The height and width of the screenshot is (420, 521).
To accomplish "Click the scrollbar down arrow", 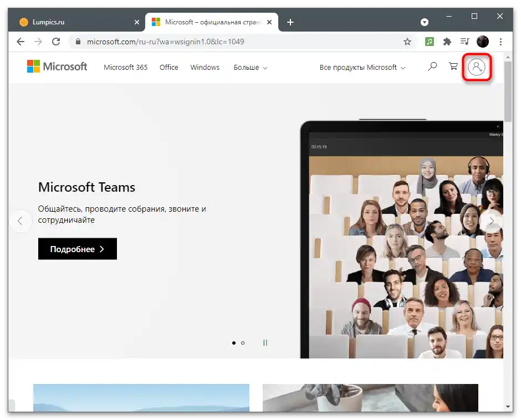I will tap(508, 406).
